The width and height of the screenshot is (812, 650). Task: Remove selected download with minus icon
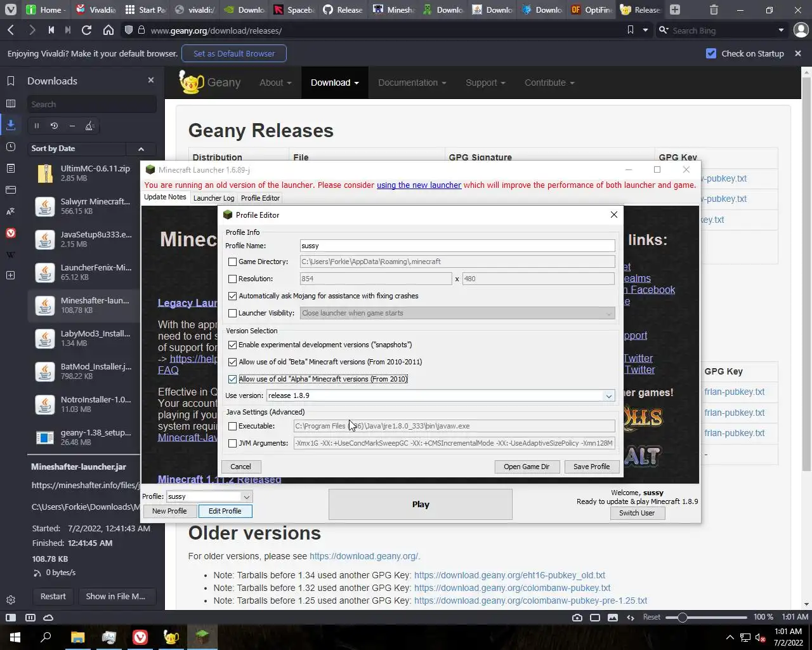pos(72,126)
